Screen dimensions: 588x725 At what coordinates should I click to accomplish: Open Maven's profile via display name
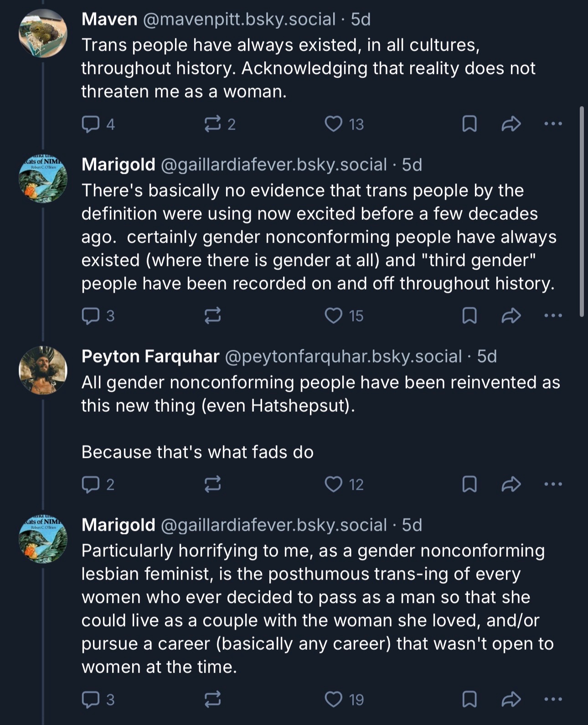109,19
